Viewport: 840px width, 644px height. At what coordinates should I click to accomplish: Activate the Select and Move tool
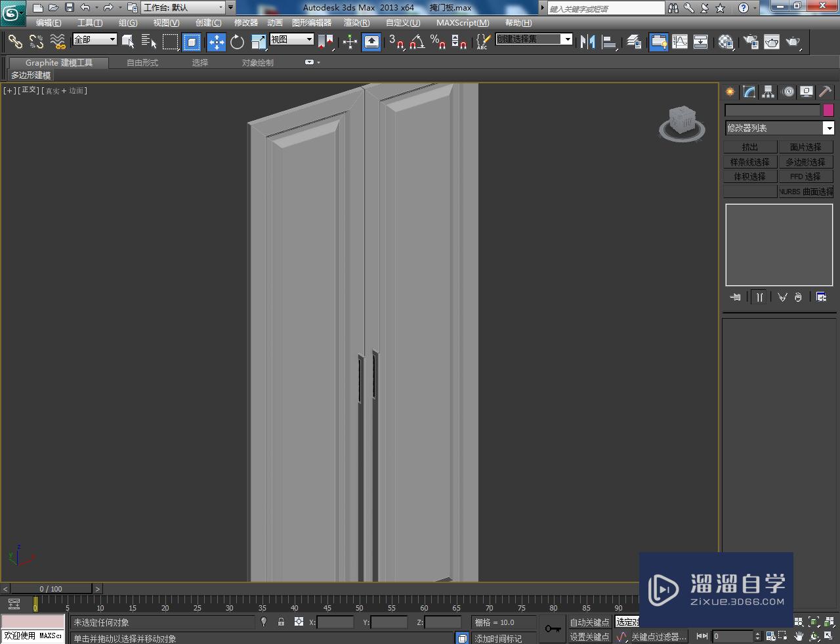(216, 42)
